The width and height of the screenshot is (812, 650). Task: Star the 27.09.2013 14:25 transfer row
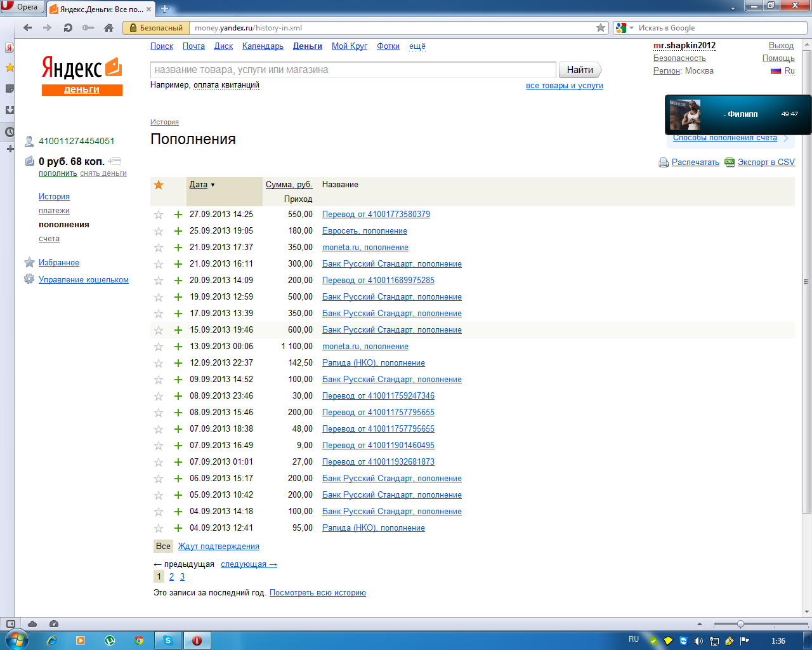click(x=159, y=215)
